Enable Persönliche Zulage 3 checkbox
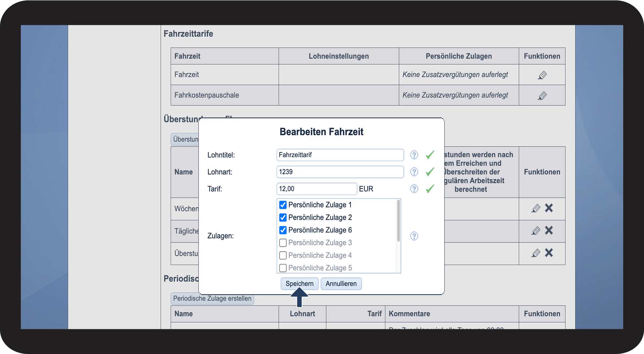This screenshot has width=644, height=354. click(x=283, y=243)
